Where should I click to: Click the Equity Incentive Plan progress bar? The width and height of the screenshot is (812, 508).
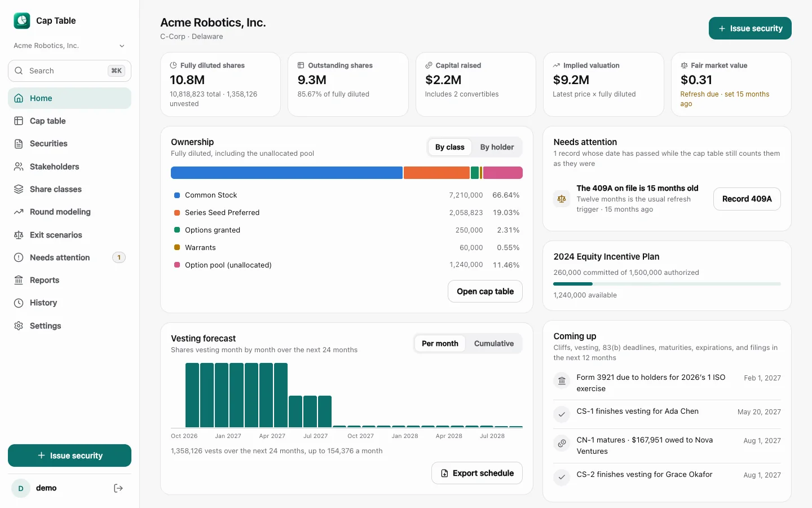(667, 284)
